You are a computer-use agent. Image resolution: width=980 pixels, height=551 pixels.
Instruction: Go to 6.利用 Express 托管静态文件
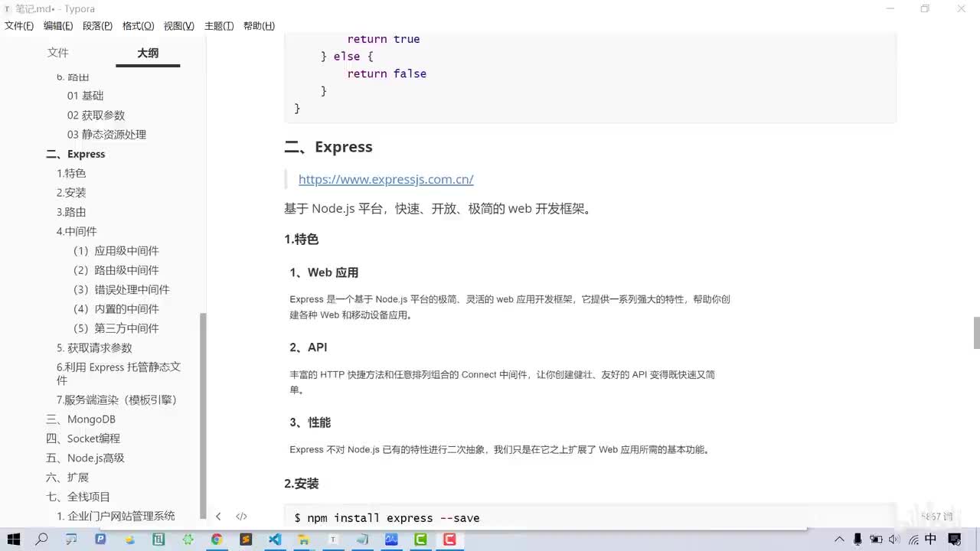tap(119, 373)
